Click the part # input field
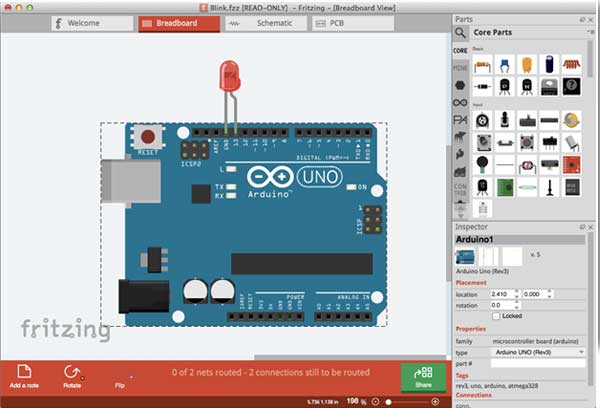The height and width of the screenshot is (408, 600). coord(538,363)
